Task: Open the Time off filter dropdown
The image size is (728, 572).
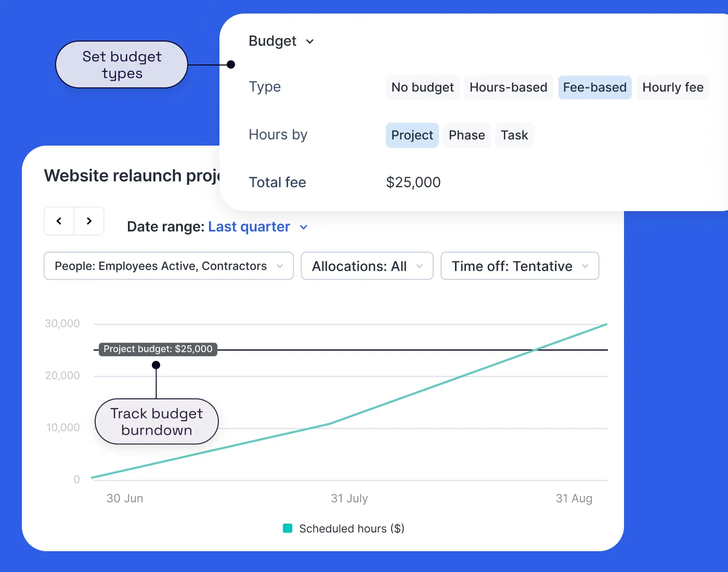Action: pyautogui.click(x=519, y=266)
